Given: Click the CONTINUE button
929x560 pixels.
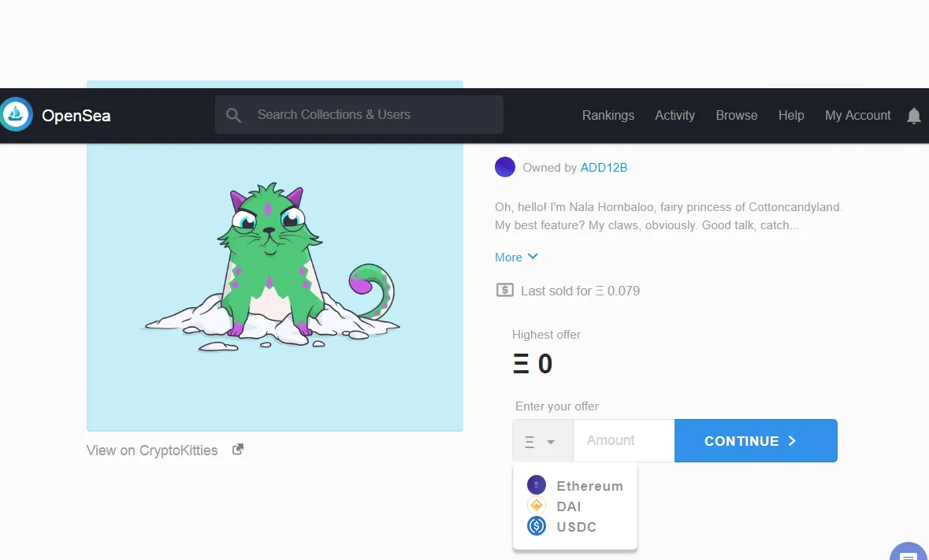Looking at the screenshot, I should click(756, 441).
